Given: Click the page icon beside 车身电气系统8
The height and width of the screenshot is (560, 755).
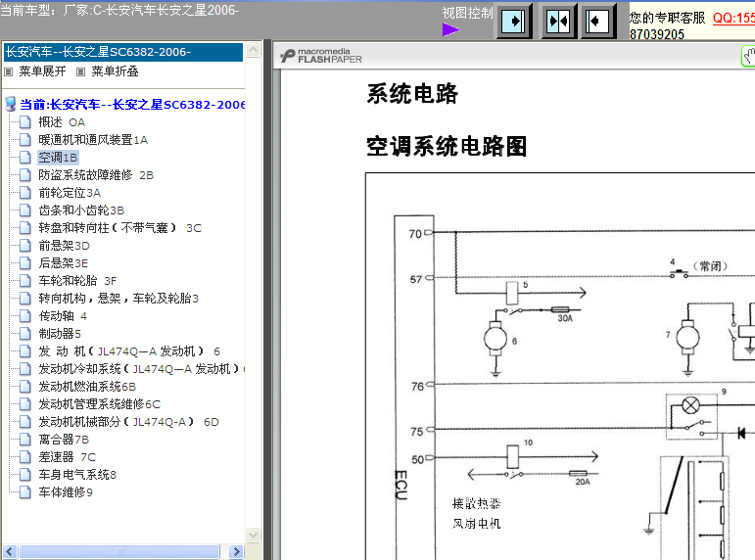Looking at the screenshot, I should 25,475.
